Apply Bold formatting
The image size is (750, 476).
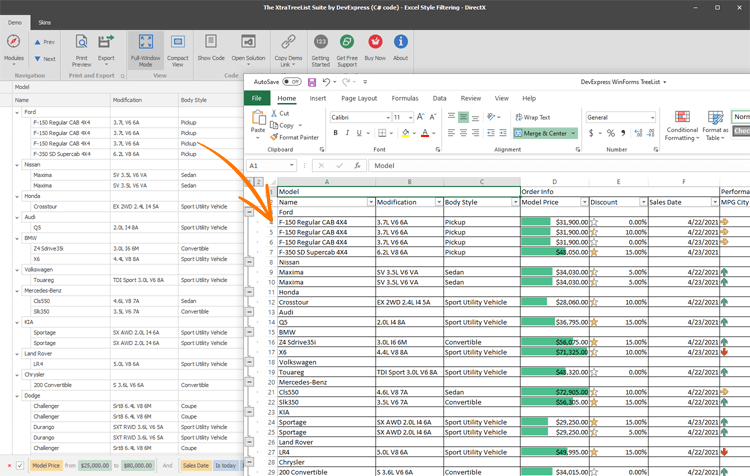pyautogui.click(x=335, y=133)
